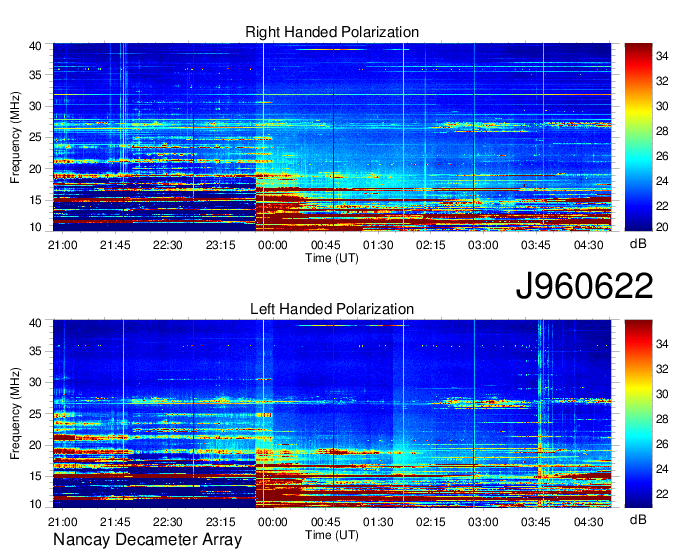Viewport: 680px width, 552px height.
Task: Click the 22 value on Left Handed colorbar
Action: click(x=662, y=494)
